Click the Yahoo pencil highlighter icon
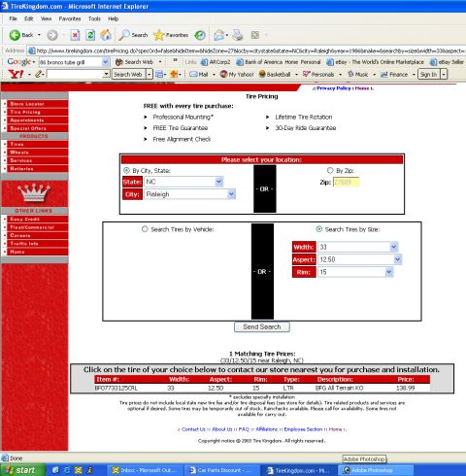 (x=39, y=74)
